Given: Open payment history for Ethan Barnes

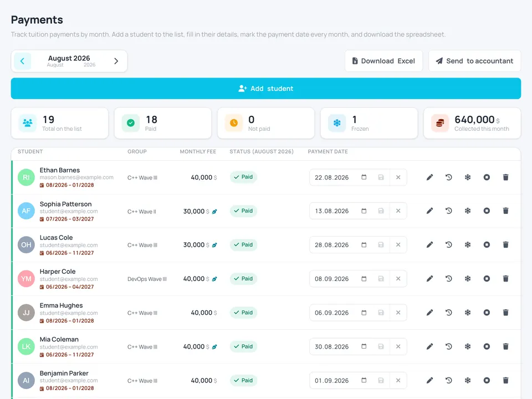Looking at the screenshot, I should tap(448, 177).
